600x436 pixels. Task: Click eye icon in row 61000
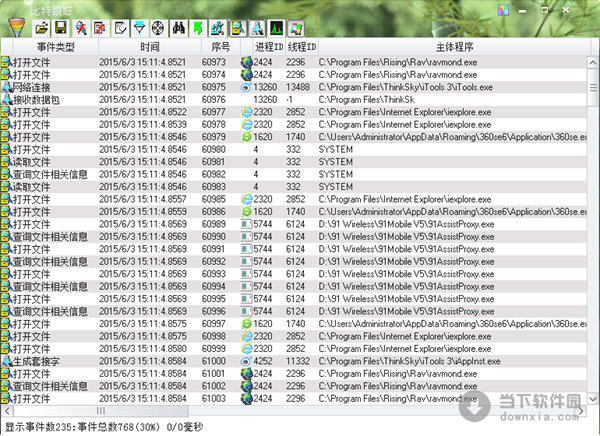click(246, 361)
